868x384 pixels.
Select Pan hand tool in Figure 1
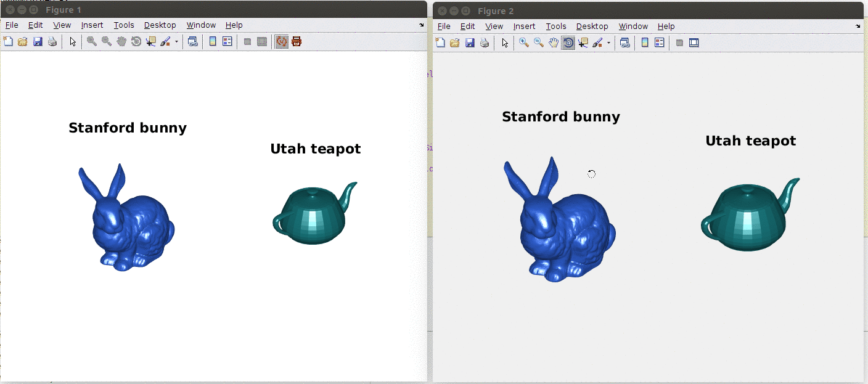click(121, 42)
